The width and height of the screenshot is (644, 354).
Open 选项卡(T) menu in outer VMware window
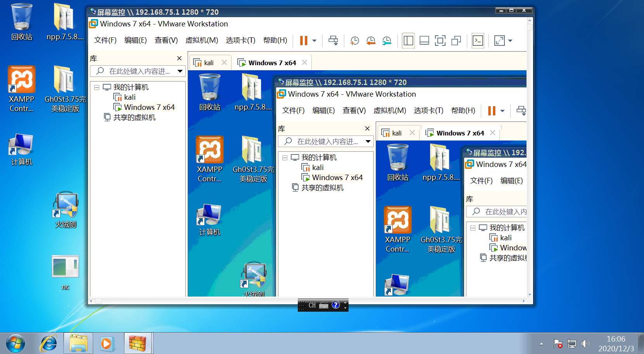241,40
